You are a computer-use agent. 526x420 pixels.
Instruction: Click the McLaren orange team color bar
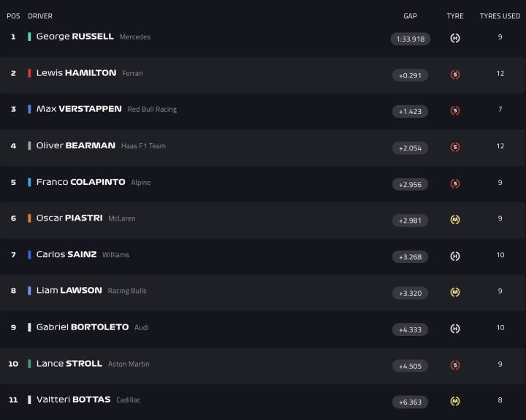29,218
